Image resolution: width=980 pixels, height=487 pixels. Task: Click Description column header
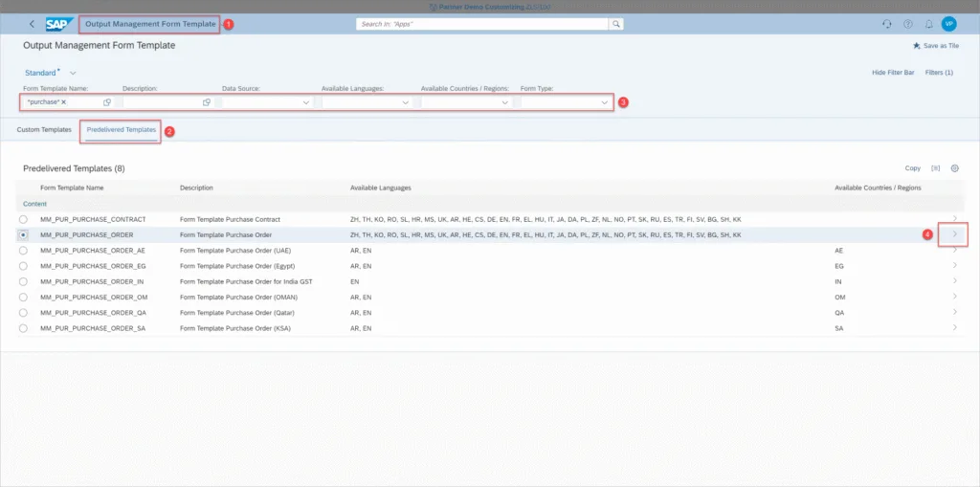coord(196,188)
